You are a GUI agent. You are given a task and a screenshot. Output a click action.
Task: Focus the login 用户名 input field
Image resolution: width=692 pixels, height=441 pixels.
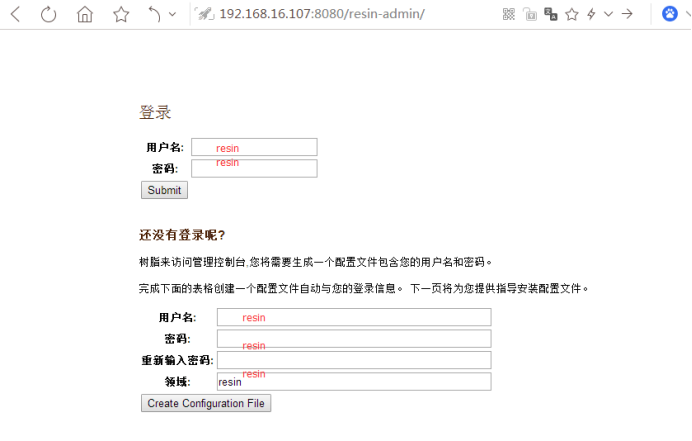[x=254, y=147]
